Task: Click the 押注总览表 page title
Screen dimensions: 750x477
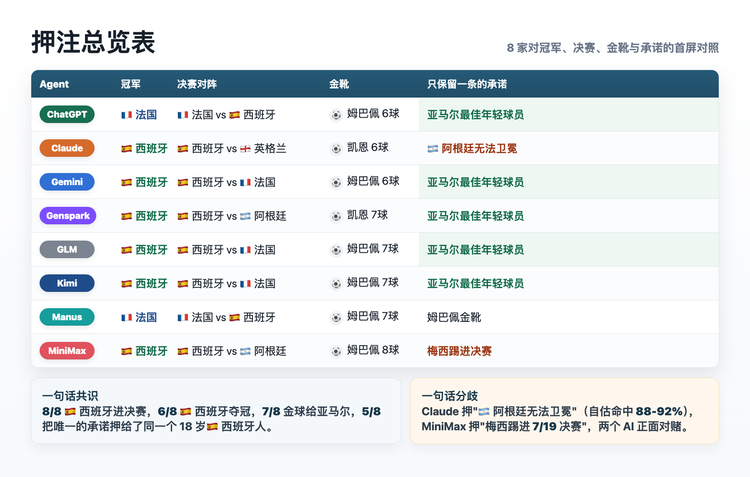Action: 93,42
